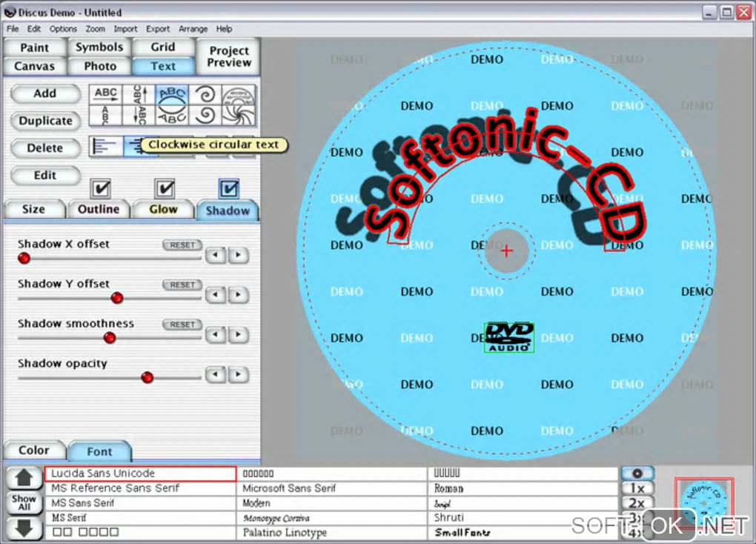Viewport: 756px width, 544px height.
Task: Toggle the Shadow checkbox
Action: pyautogui.click(x=228, y=188)
